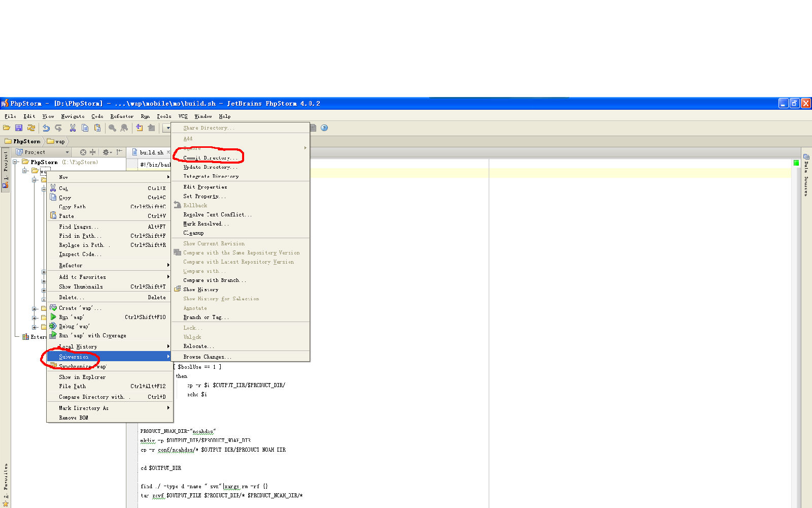Select Show in Explorer context menu entry
Viewport: 812px width, 508px height.
(x=110, y=377)
